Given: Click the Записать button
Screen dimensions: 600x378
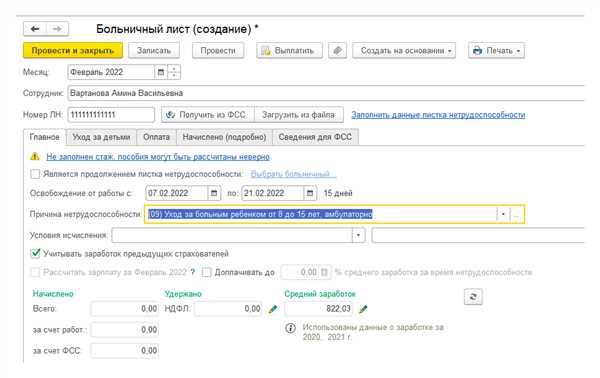Looking at the screenshot, I should [x=154, y=51].
